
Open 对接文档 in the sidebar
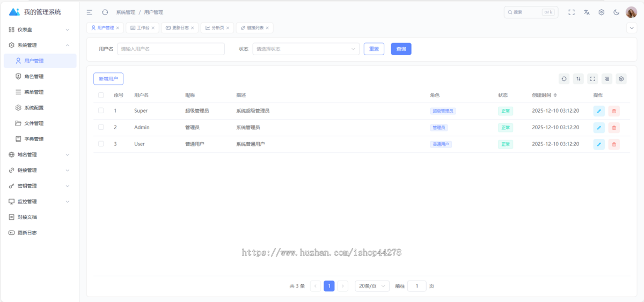40,217
